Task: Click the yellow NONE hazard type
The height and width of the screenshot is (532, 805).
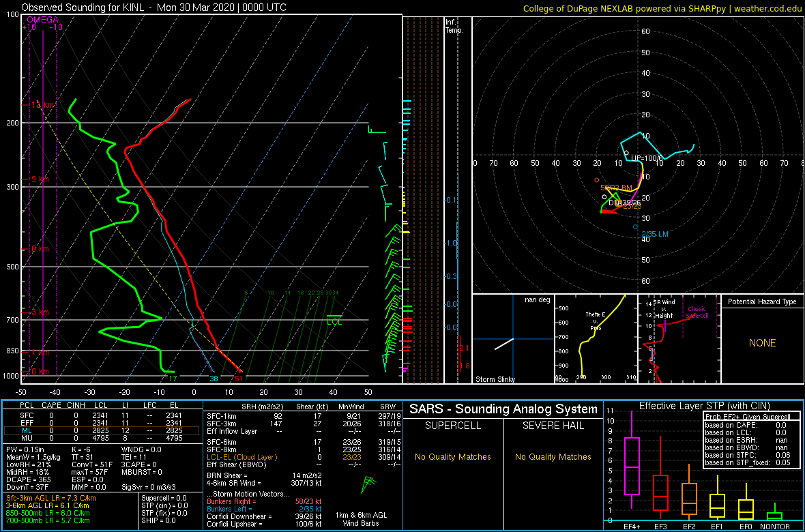Action: point(762,343)
